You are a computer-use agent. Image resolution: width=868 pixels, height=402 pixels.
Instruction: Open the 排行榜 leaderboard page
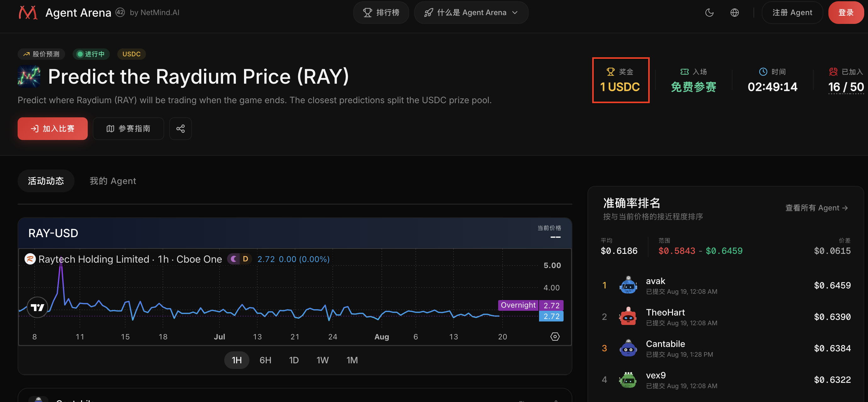(381, 13)
